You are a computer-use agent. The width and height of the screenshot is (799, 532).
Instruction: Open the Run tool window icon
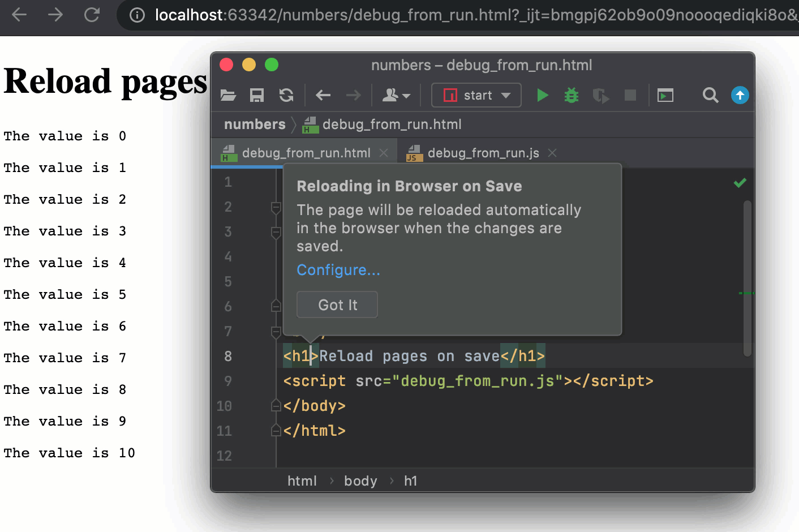click(665, 95)
